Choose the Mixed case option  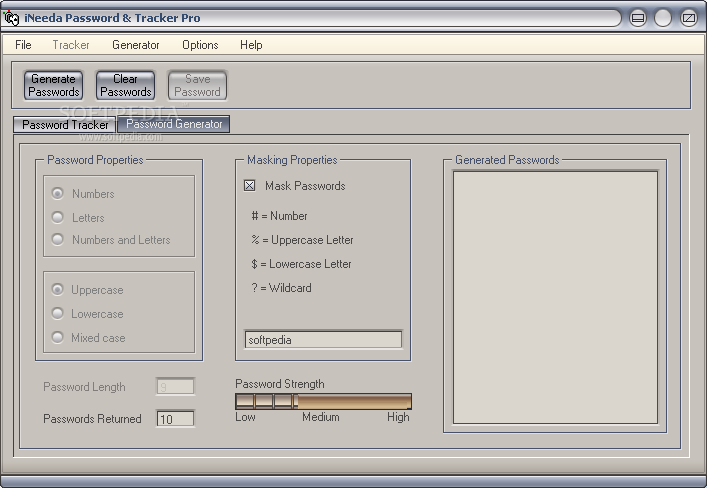click(x=58, y=337)
